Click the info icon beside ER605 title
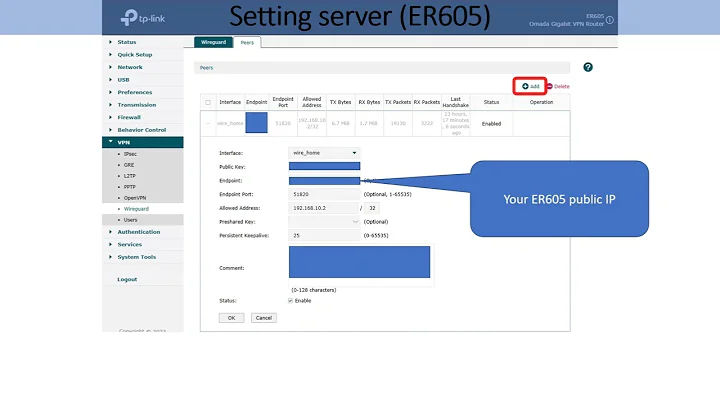 609,20
